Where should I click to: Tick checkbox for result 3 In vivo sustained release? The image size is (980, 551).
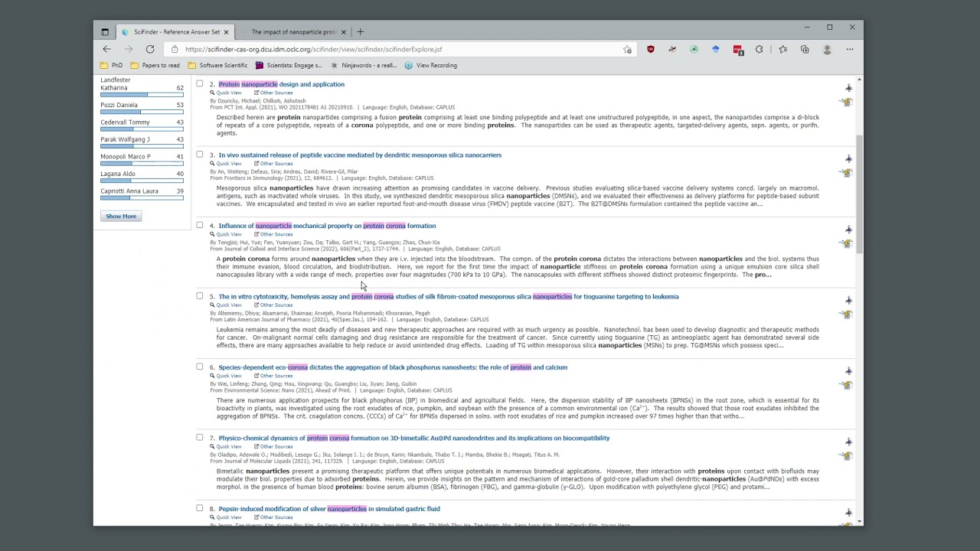(200, 155)
